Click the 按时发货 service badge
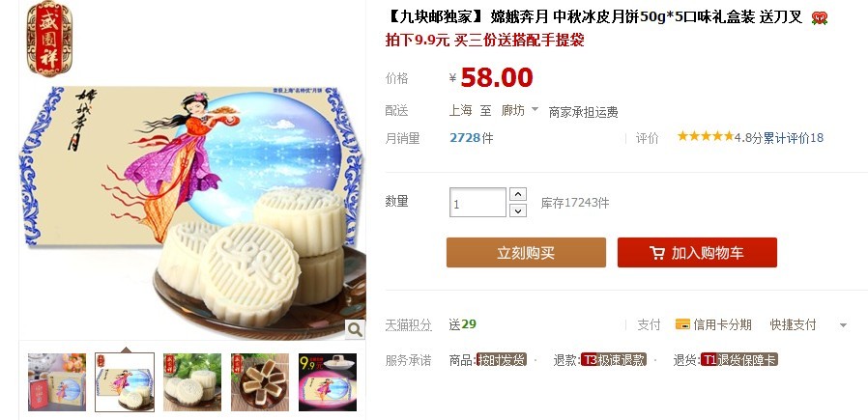This screenshot has width=868, height=420. click(502, 360)
